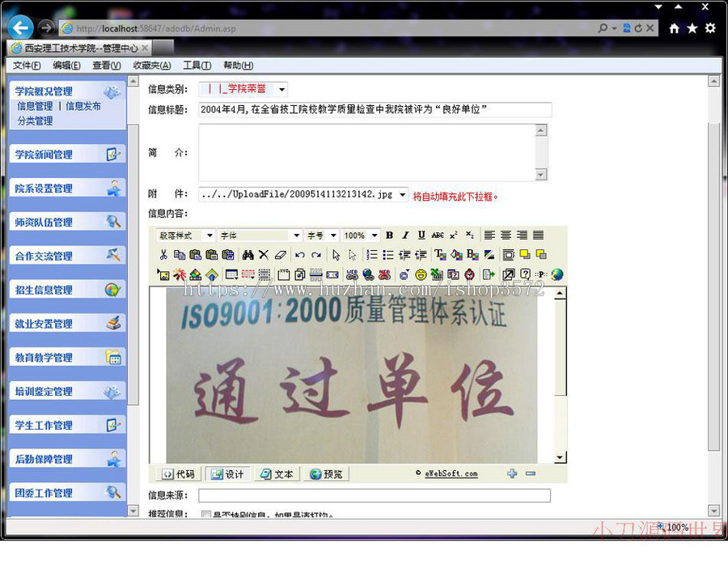Remove hyperlink with the red chain icon

[x=384, y=274]
